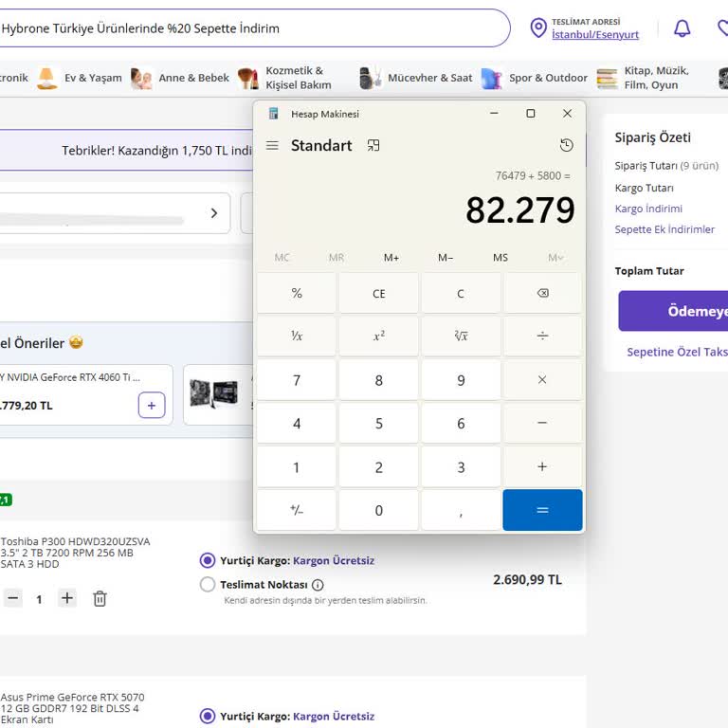This screenshot has height=728, width=728.
Task: Select Teslimat Noktası for the Toshiba P300
Action: click(x=208, y=584)
